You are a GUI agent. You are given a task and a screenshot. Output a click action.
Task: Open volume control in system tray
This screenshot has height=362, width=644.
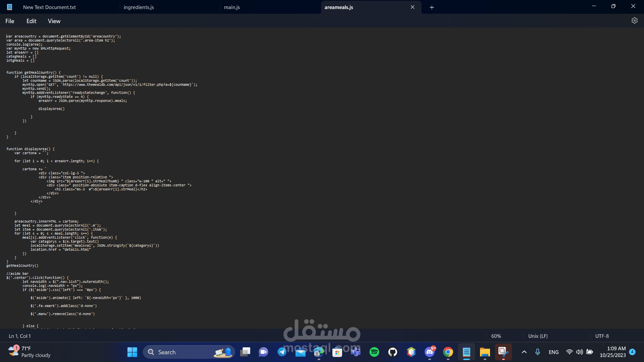coord(579,352)
